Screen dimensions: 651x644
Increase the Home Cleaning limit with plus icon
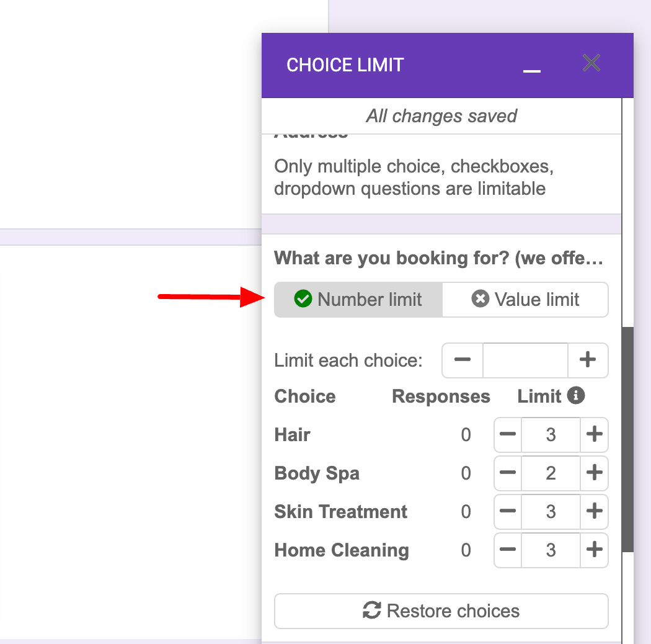[594, 550]
